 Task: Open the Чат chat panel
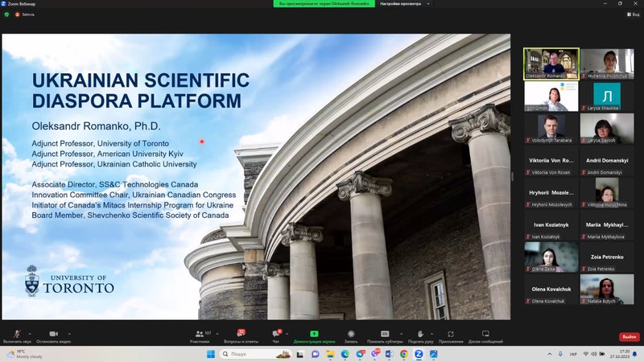(x=276, y=336)
